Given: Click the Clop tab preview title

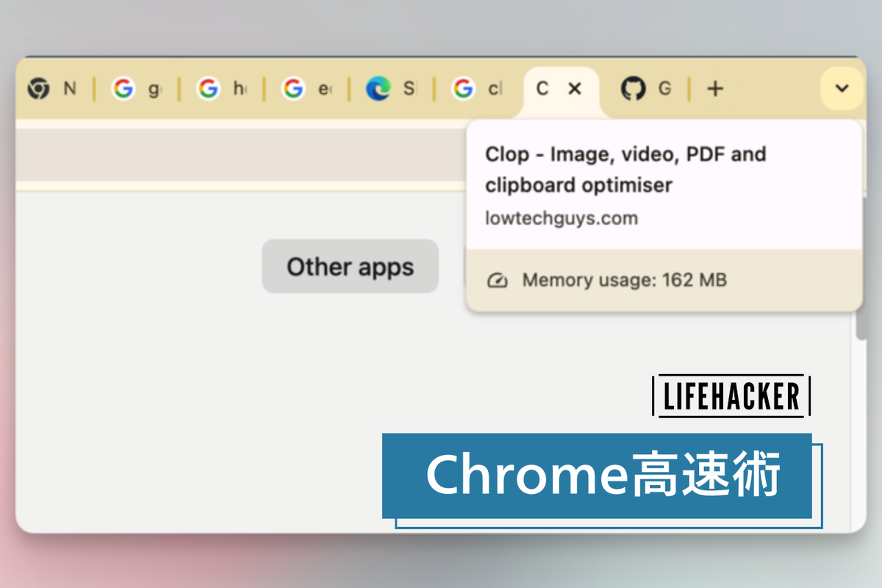Looking at the screenshot, I should click(625, 170).
